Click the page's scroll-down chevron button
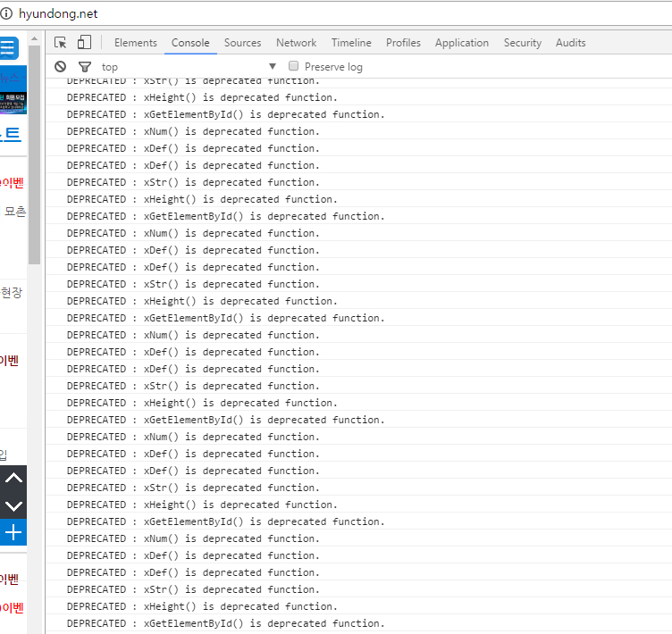The width and height of the screenshot is (672, 634). 13,505
